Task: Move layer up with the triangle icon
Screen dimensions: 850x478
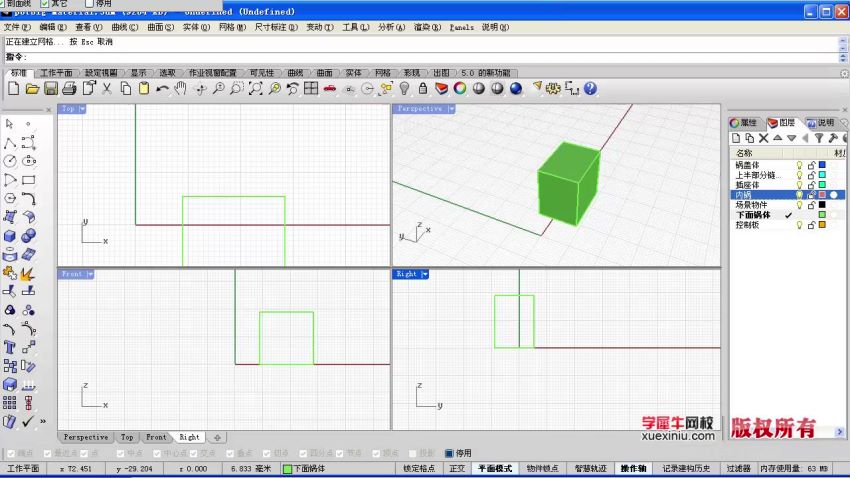Action: pyautogui.click(x=777, y=138)
